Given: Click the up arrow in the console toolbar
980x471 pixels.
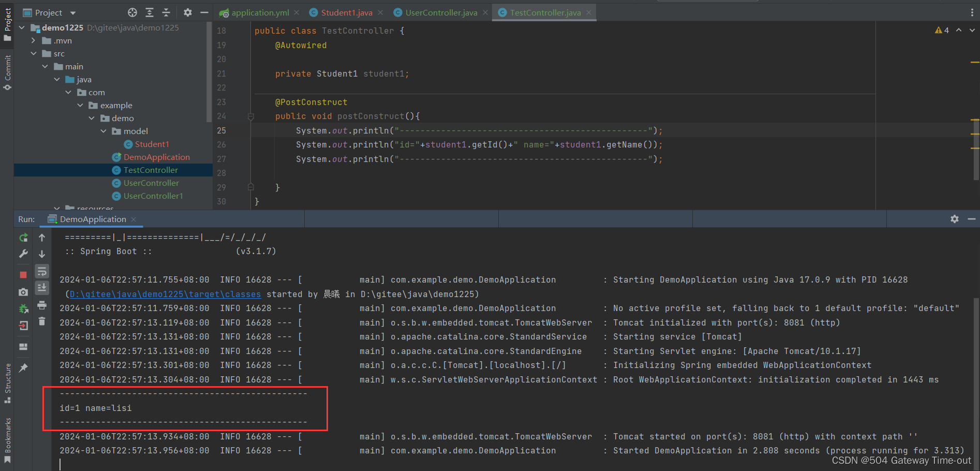Looking at the screenshot, I should point(42,238).
